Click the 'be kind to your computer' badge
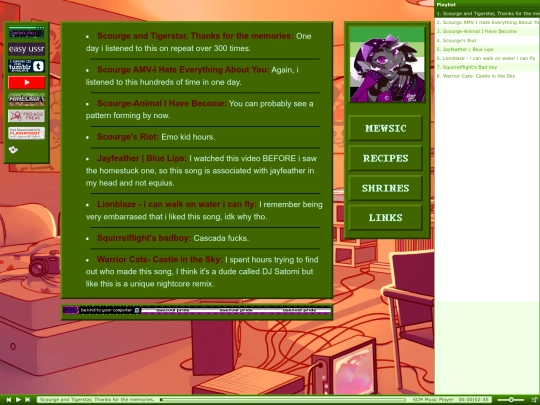 [x=110, y=310]
